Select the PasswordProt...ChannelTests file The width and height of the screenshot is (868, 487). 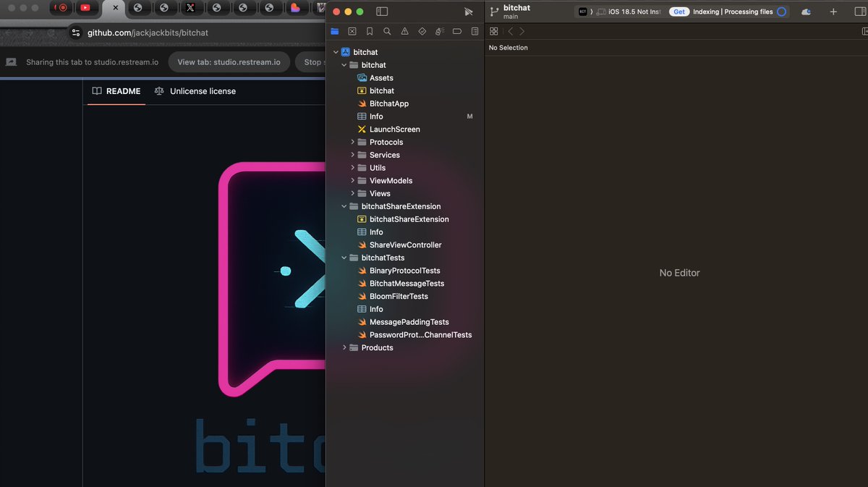[x=415, y=335]
